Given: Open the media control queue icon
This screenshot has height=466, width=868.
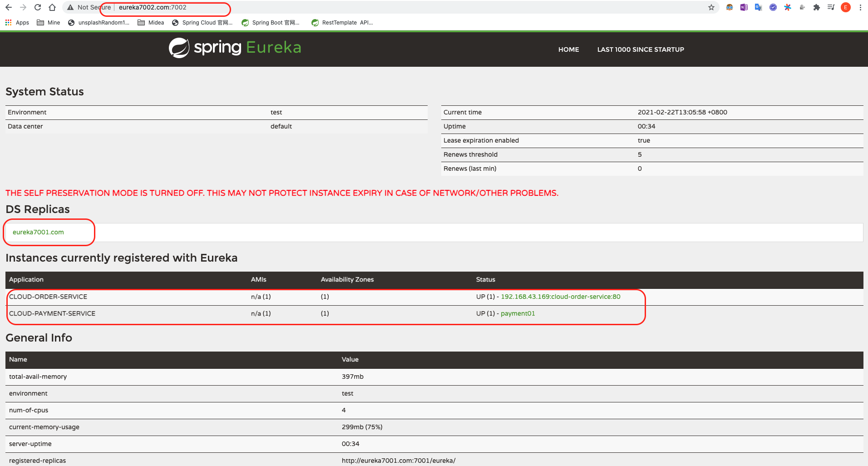Looking at the screenshot, I should [831, 7].
